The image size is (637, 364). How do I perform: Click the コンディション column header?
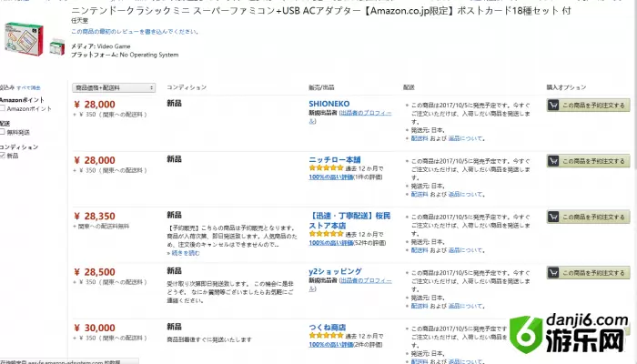(187, 87)
